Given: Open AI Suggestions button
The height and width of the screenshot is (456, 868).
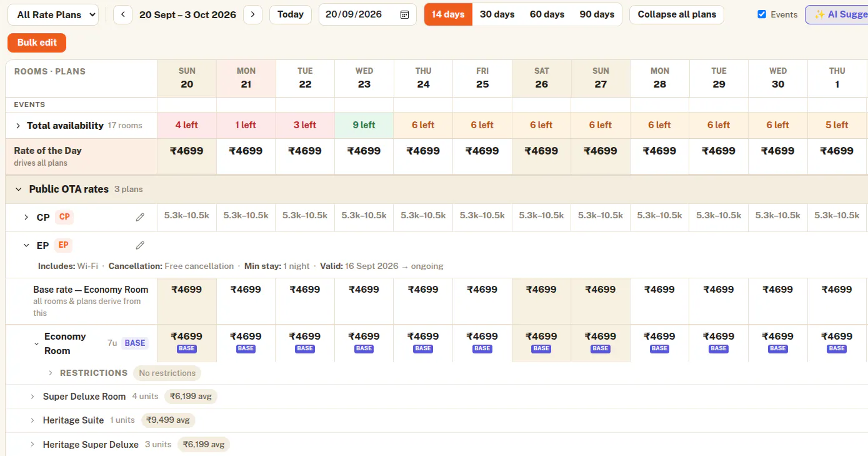Looking at the screenshot, I should click(836, 14).
